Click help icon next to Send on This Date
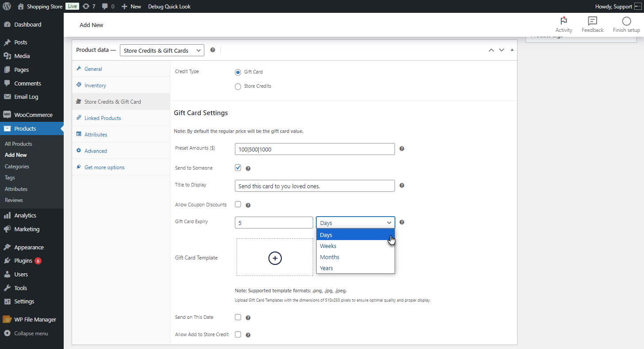The height and width of the screenshot is (349, 644). pos(248,318)
